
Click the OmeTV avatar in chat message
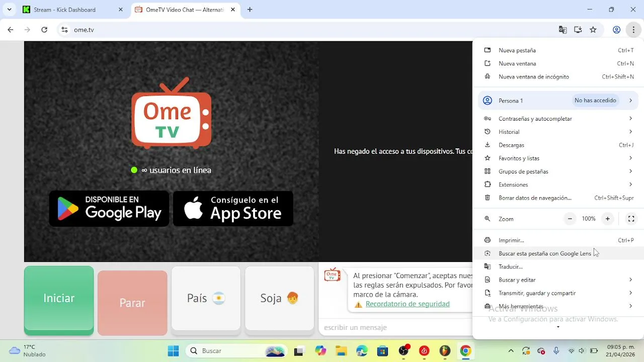click(332, 275)
